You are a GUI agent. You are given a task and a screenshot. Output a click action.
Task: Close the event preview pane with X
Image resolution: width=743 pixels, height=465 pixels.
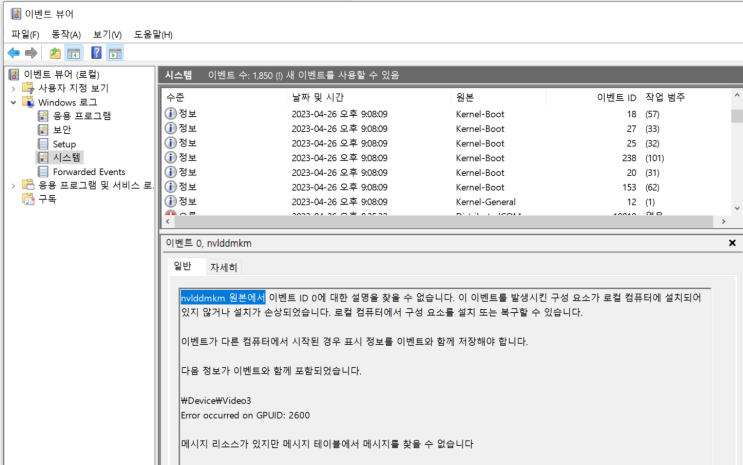pos(732,243)
